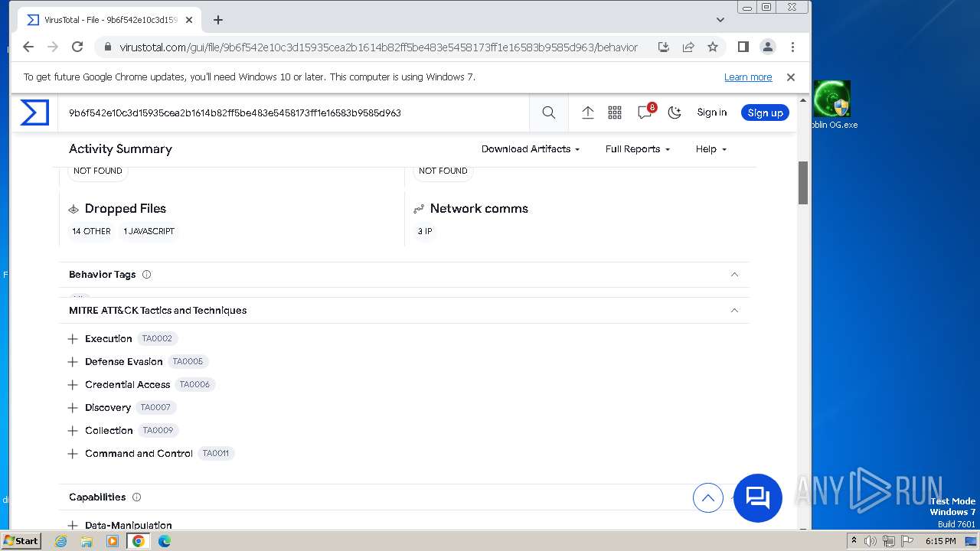Collapse MITRE ATT&CK Tactics and Techniques section

click(x=734, y=310)
